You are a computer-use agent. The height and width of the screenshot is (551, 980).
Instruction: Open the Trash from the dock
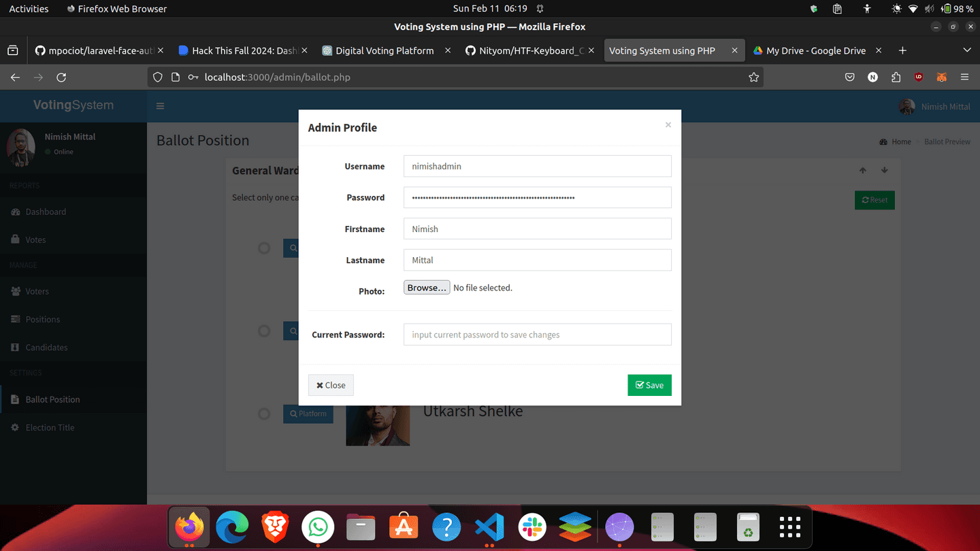pos(748,527)
